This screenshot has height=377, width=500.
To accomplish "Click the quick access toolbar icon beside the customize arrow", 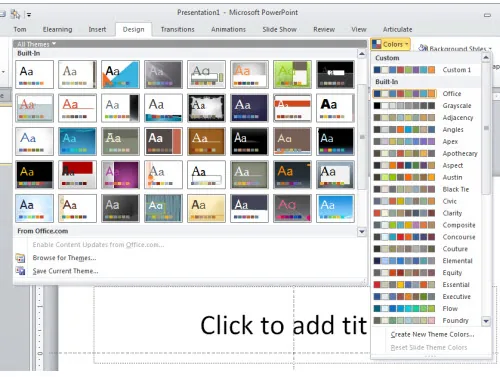I will (15, 14).
